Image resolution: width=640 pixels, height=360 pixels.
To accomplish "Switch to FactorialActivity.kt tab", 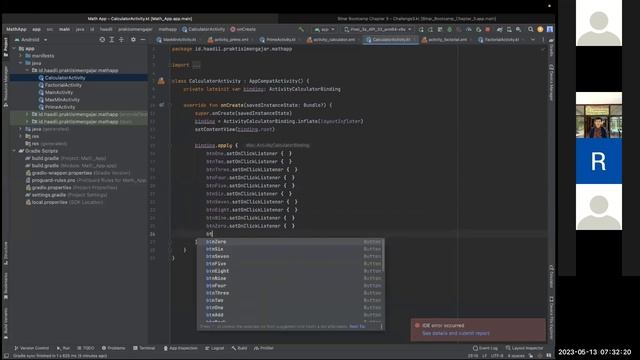I will pyautogui.click(x=498, y=40).
